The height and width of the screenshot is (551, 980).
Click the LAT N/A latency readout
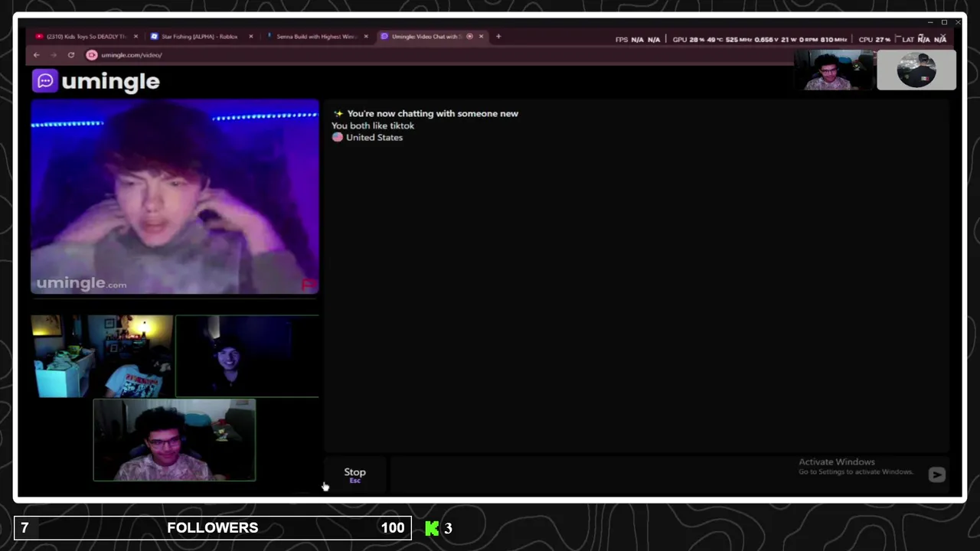(x=924, y=39)
